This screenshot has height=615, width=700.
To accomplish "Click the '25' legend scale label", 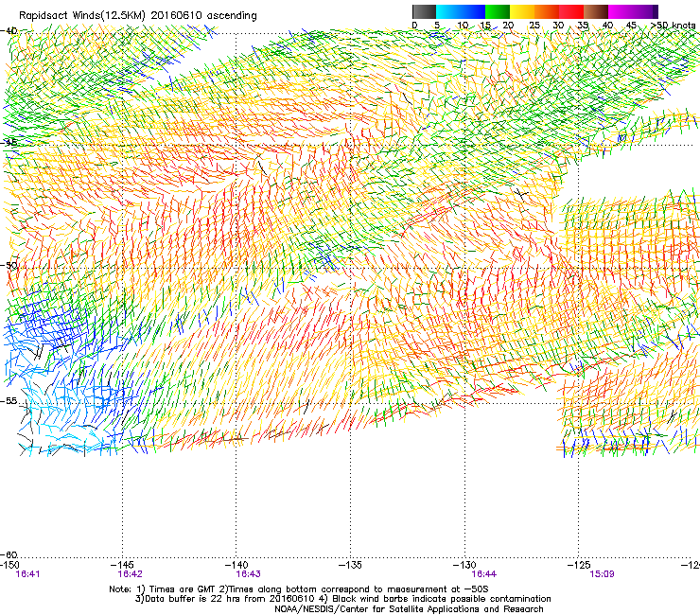I will (x=534, y=26).
